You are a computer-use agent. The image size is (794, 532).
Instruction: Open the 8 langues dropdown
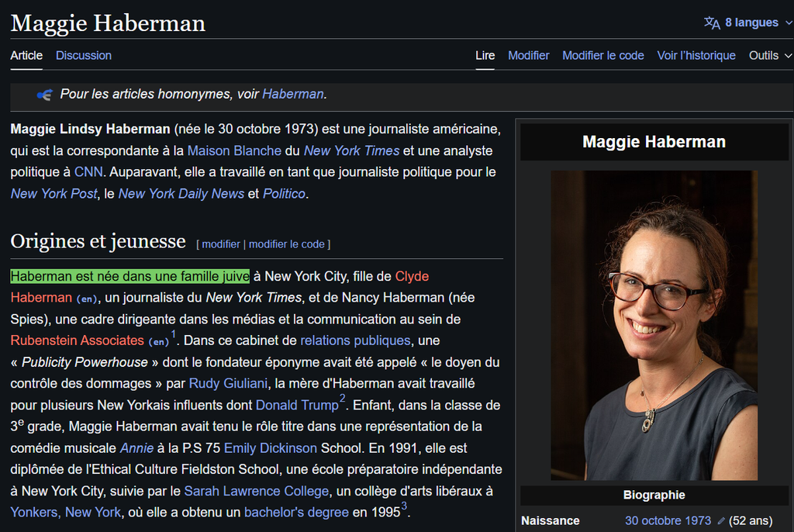[x=751, y=22]
